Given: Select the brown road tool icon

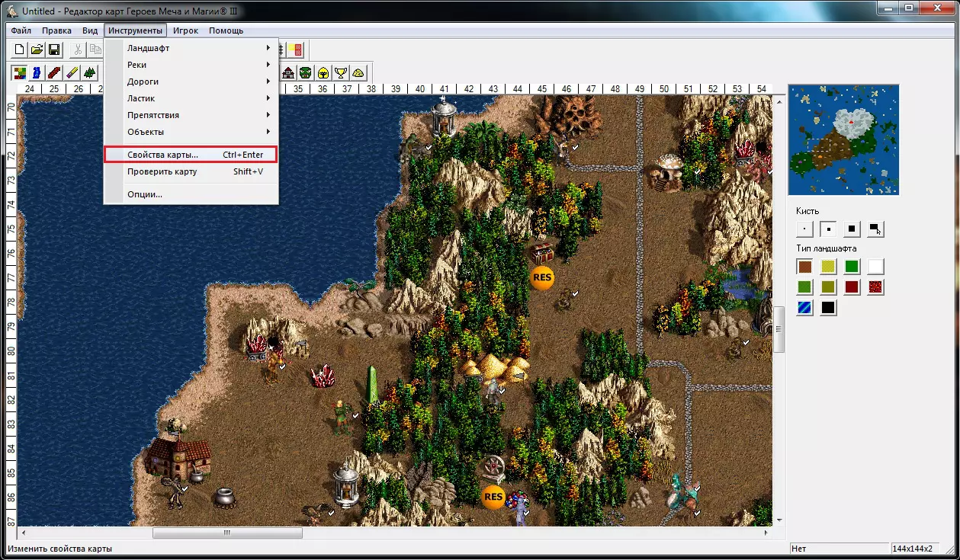Looking at the screenshot, I should [x=54, y=73].
